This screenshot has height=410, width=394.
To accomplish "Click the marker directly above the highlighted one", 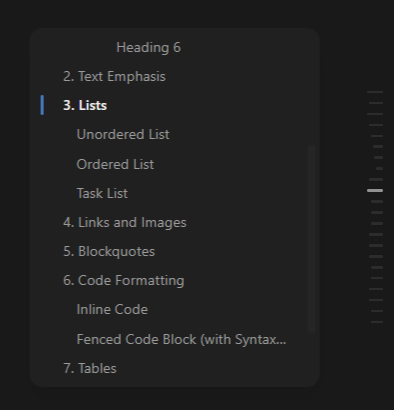I will tap(376, 179).
